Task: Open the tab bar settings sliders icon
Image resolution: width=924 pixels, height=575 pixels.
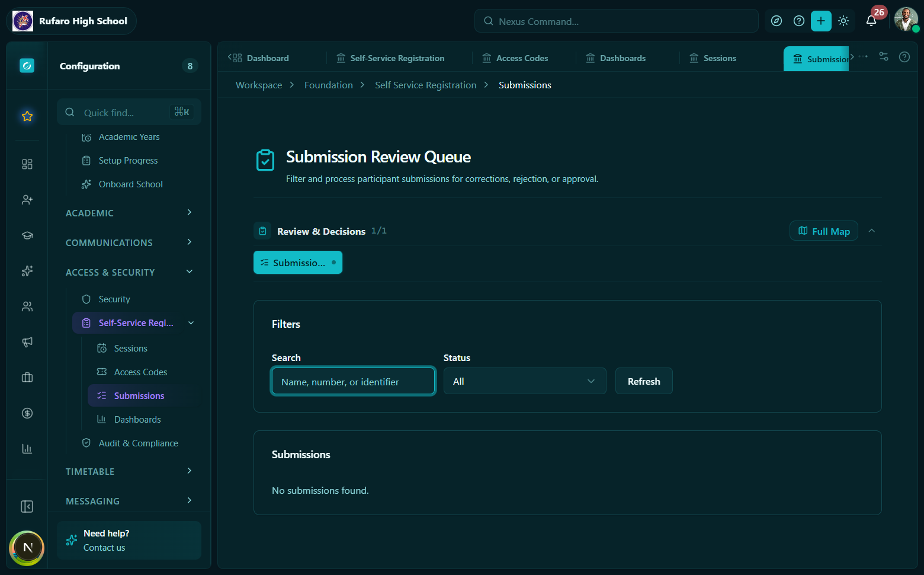Action: coord(884,57)
